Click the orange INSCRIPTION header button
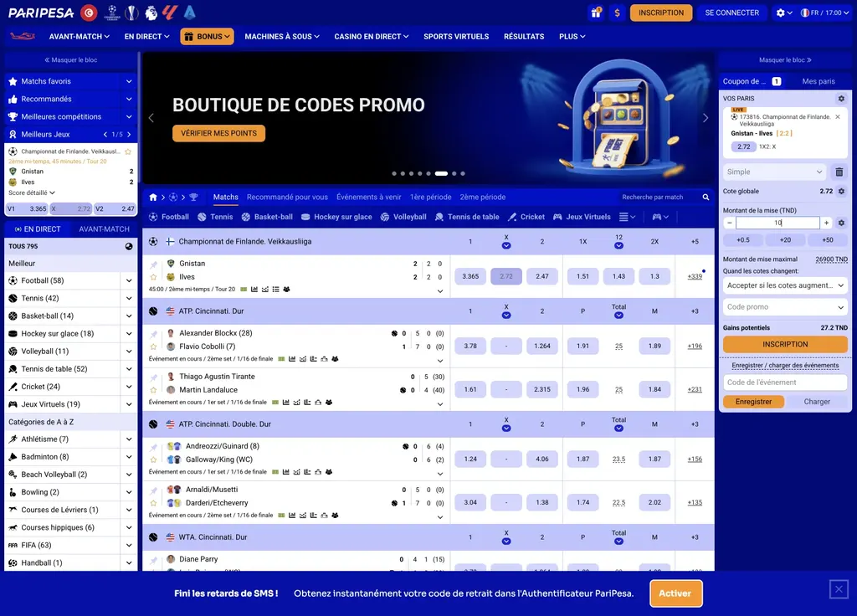 point(661,13)
